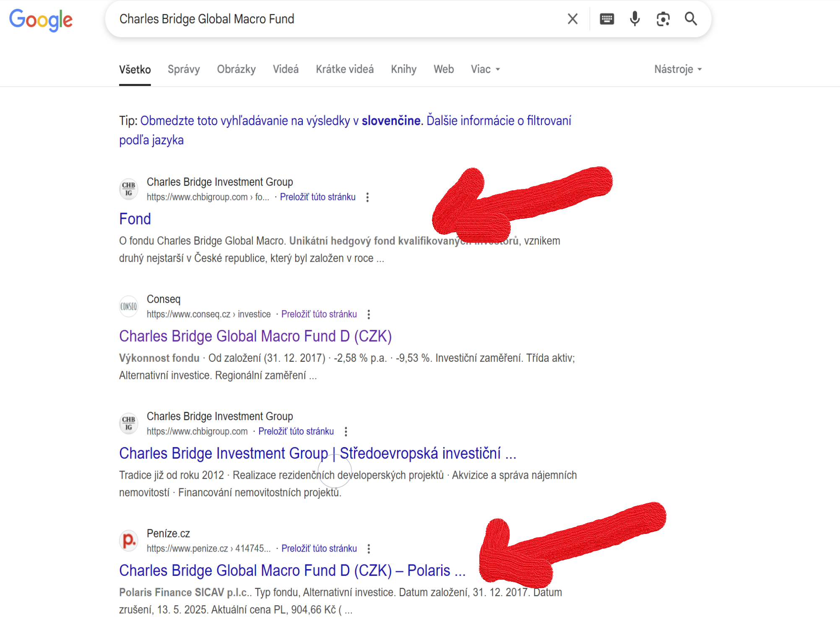The image size is (840, 640).
Task: Switch to the Správy tab
Action: (184, 69)
